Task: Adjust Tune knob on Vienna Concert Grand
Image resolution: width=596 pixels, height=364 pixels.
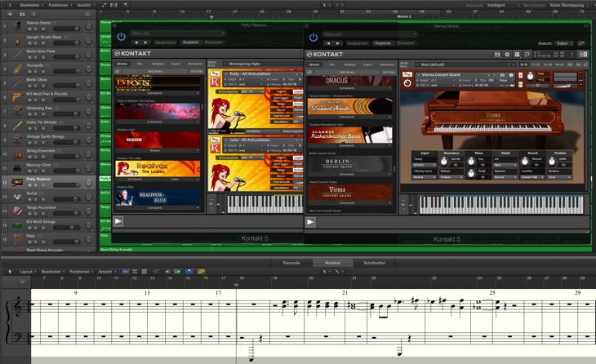Action: point(530,78)
